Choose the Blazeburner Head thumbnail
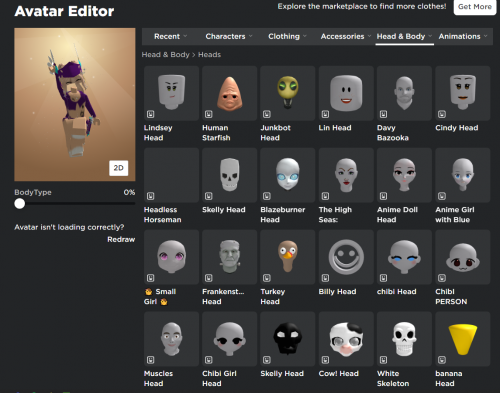This screenshot has height=393, width=500. pyautogui.click(x=288, y=175)
